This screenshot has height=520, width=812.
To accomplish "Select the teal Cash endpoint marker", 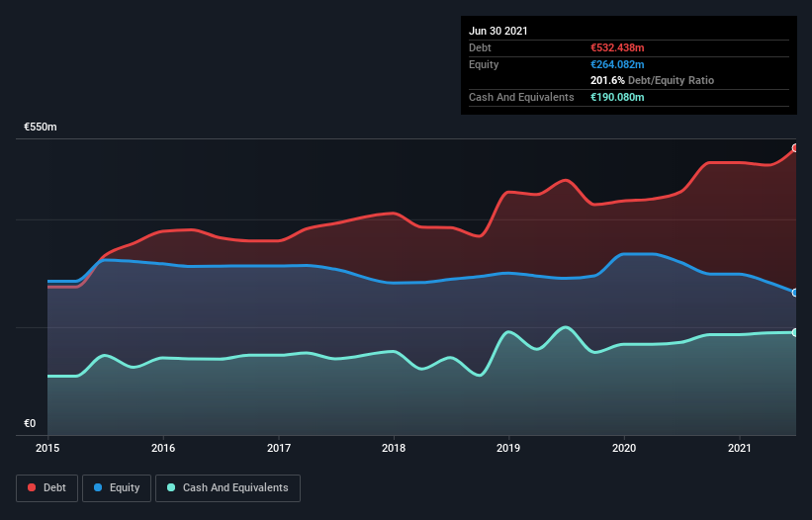I will tap(795, 332).
